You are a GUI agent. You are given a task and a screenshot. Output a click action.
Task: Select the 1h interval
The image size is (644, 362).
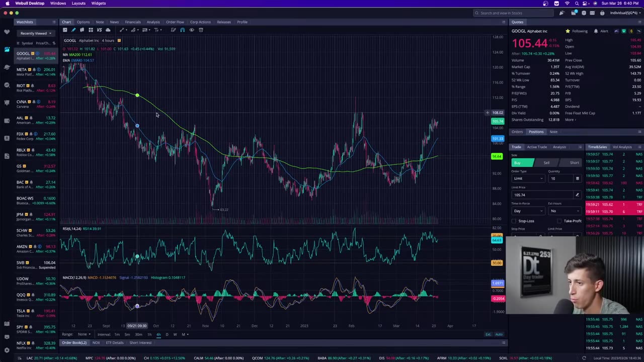149,334
